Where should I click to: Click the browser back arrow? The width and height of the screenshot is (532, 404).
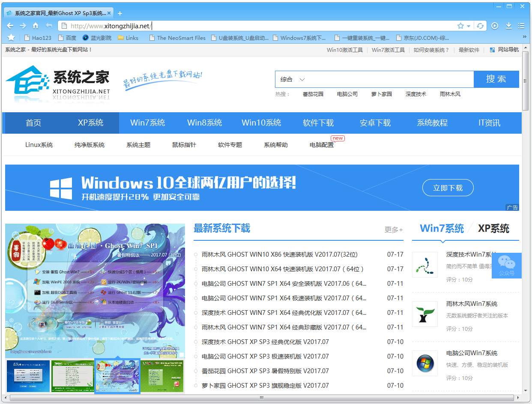[11, 26]
